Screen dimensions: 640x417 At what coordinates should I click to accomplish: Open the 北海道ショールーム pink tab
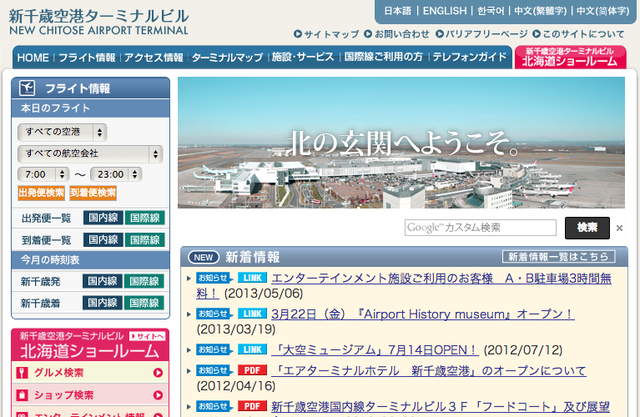pyautogui.click(x=570, y=57)
